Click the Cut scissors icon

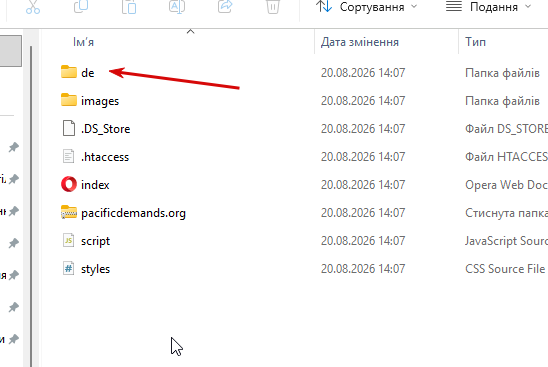33,7
